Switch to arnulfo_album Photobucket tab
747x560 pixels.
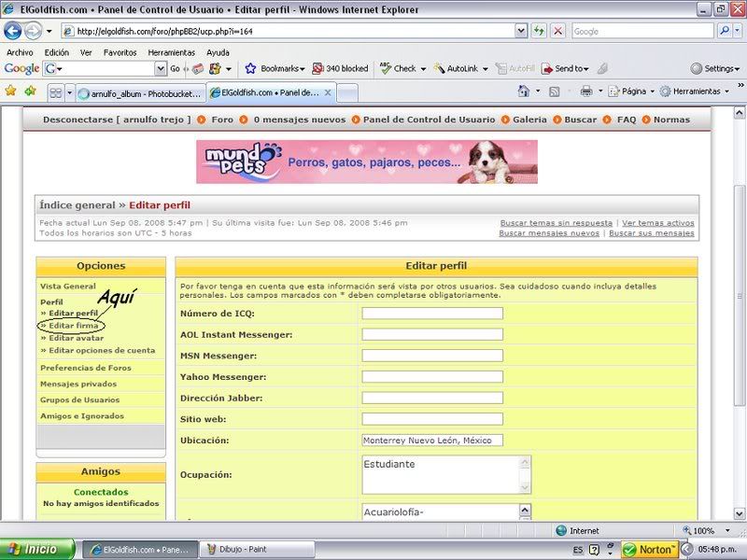[141, 93]
